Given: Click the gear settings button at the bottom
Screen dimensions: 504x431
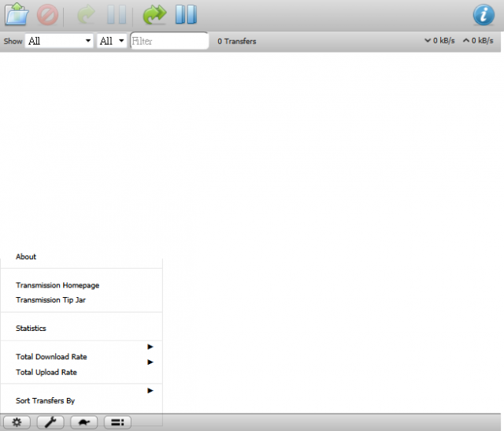Looking at the screenshot, I should tap(17, 422).
